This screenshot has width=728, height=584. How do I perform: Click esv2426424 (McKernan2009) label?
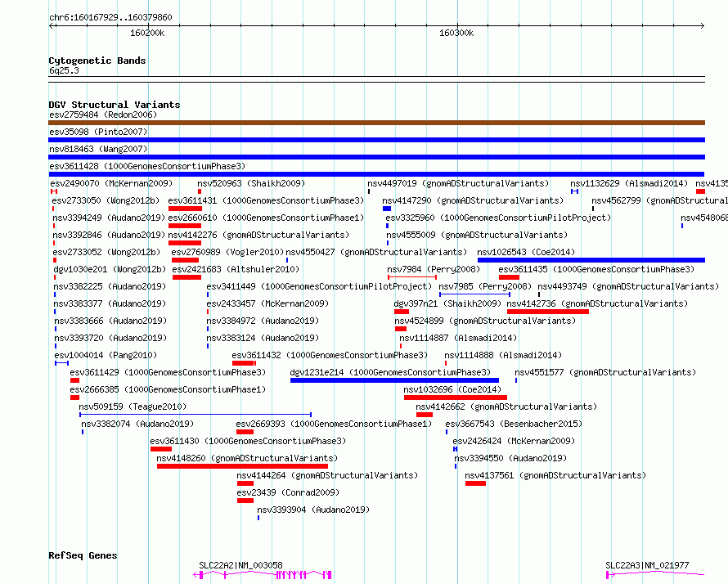514,441
